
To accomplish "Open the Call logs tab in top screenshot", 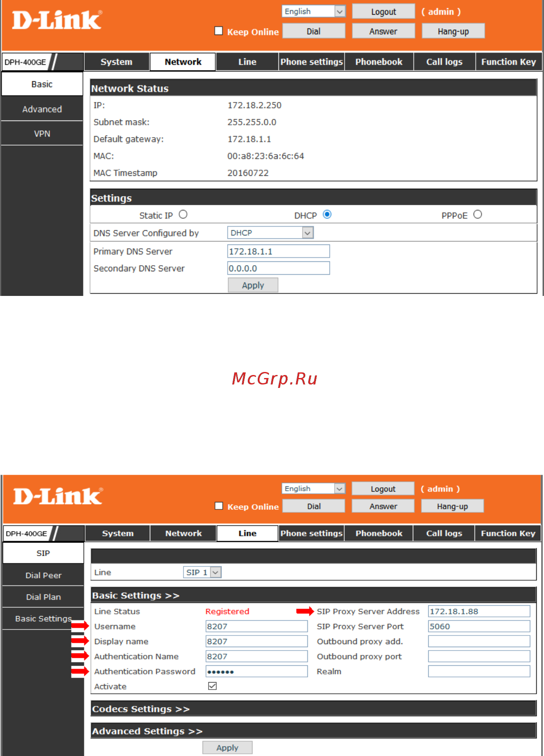I will (x=445, y=62).
